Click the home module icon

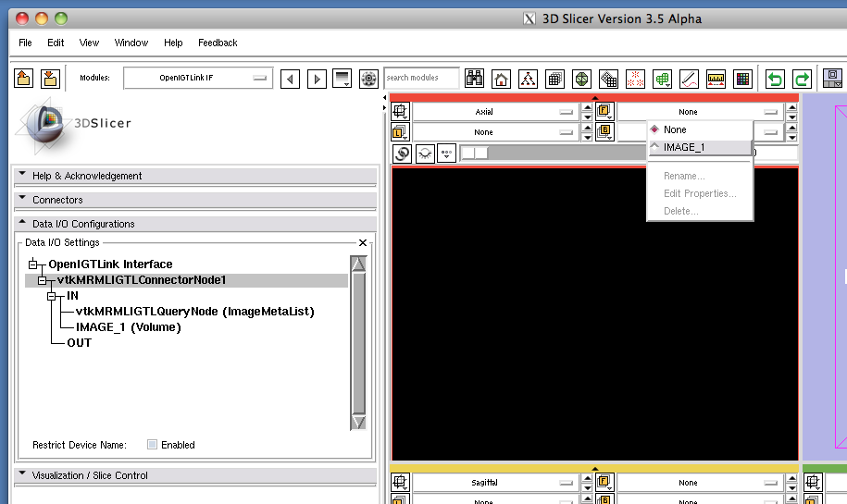[x=501, y=79]
